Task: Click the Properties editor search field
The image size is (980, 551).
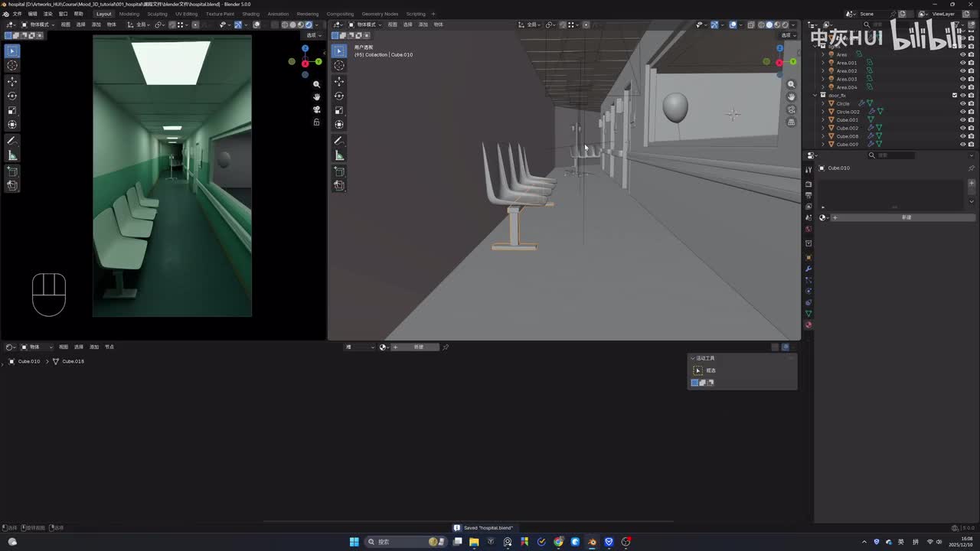Action: pos(892,155)
